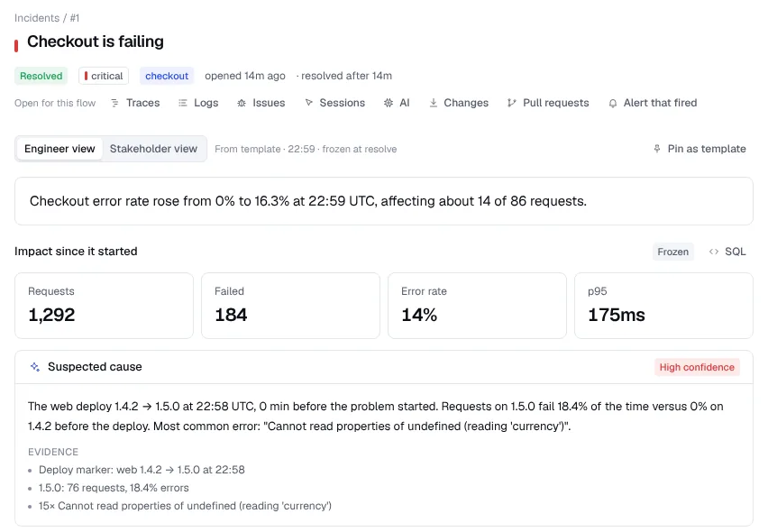Open Changes for this flow

pyautogui.click(x=459, y=103)
